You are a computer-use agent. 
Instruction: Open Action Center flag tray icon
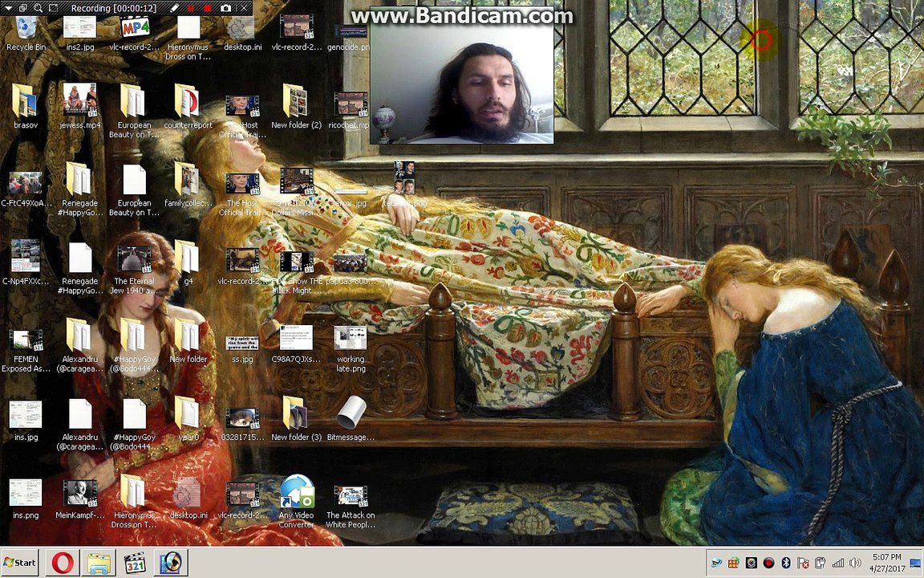[803, 563]
